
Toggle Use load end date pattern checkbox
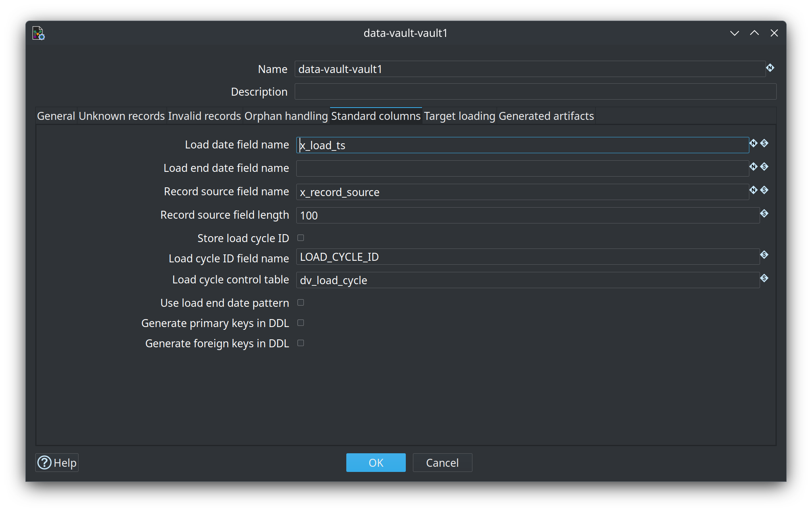301,302
